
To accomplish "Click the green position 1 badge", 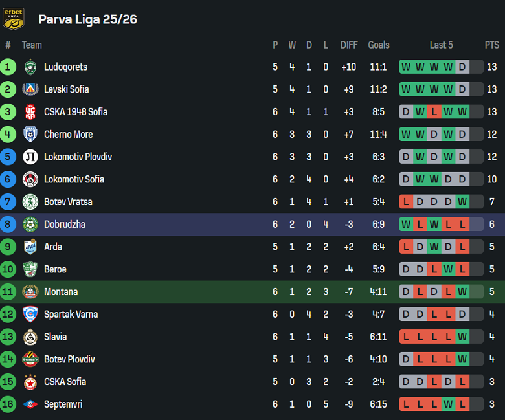I will tap(8, 67).
